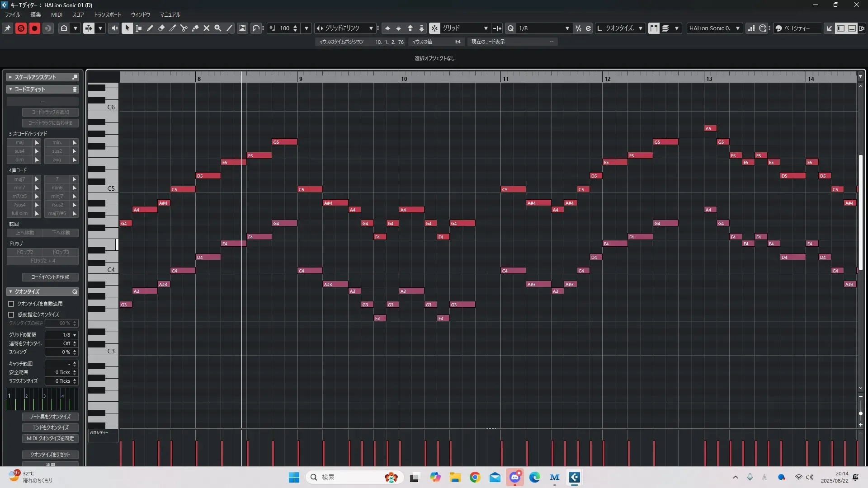Viewport: 868px width, 488px height.
Task: Select the Draw pencil tool
Action: [150, 28]
